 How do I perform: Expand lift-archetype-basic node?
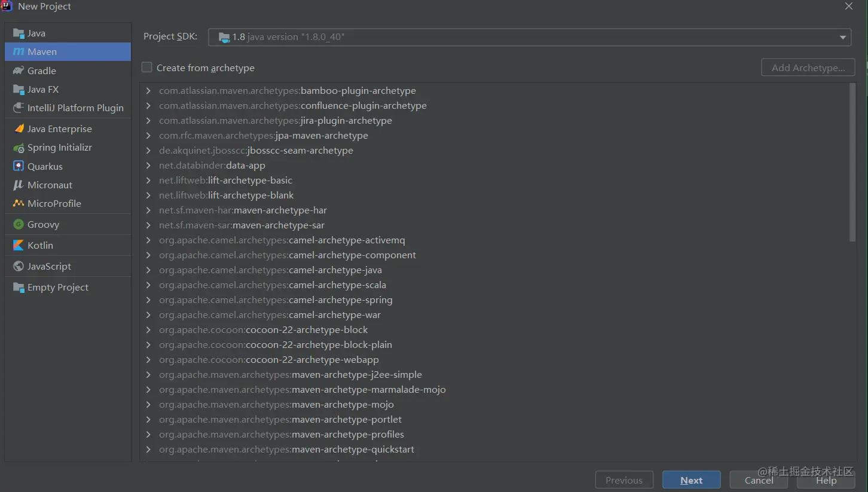pyautogui.click(x=148, y=181)
